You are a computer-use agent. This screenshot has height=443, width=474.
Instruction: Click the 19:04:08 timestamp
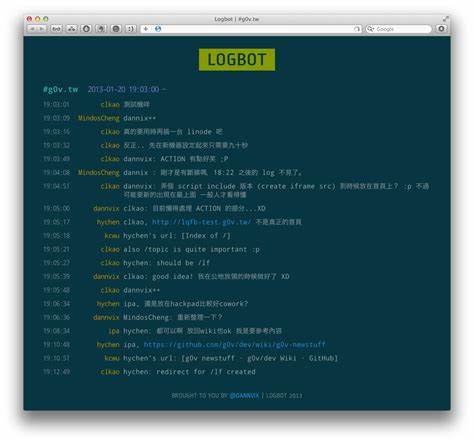click(x=57, y=172)
